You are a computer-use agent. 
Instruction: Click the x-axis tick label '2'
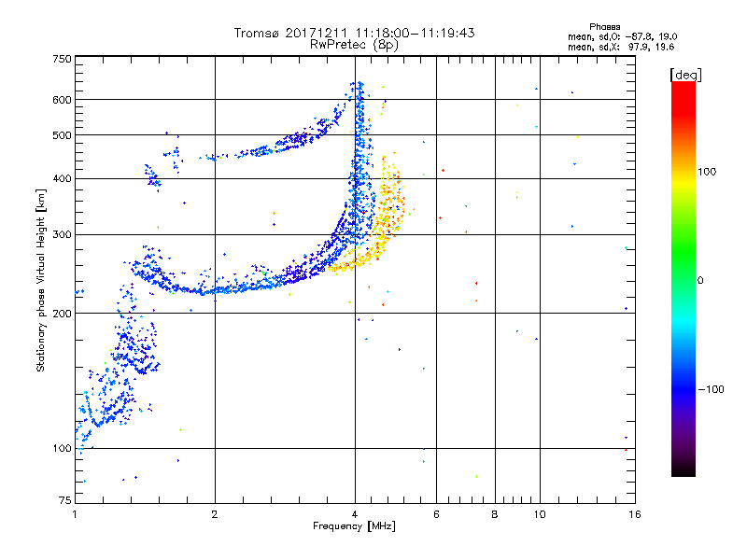[x=215, y=514]
